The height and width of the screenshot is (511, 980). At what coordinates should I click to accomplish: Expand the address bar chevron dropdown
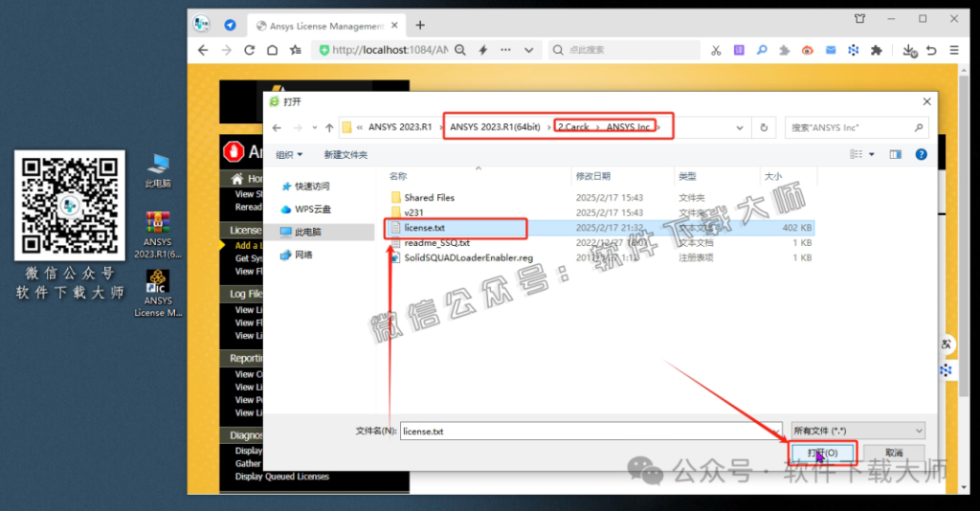528,50
